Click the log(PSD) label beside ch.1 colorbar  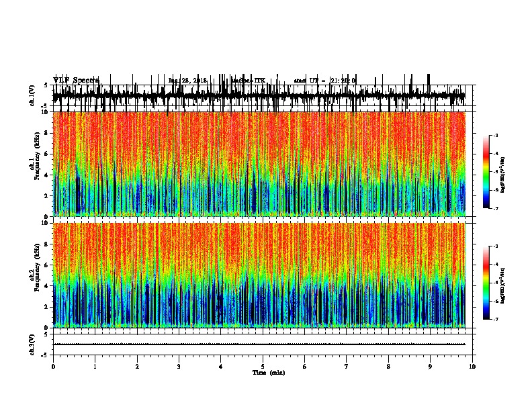502,175
